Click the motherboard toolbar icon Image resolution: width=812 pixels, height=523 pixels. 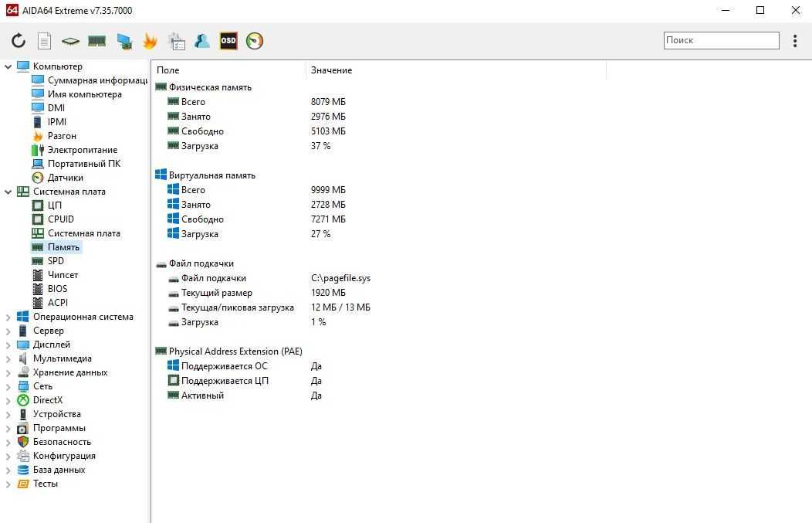click(x=70, y=41)
